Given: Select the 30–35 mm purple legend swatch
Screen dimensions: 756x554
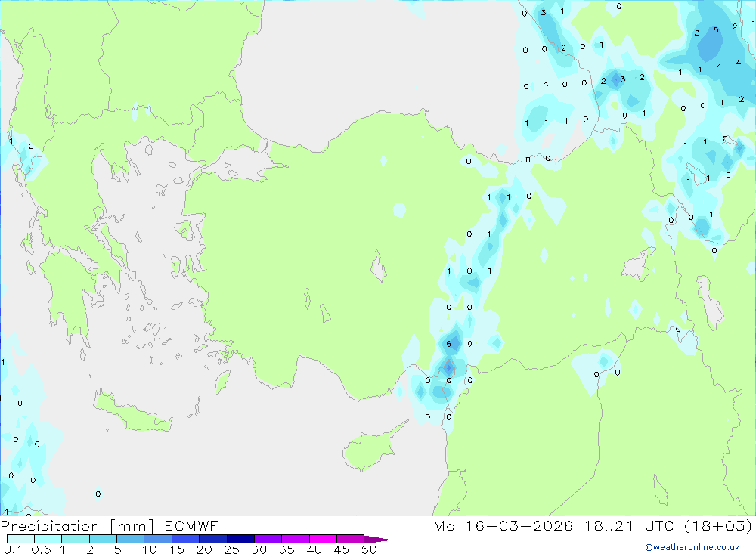Looking at the screenshot, I should pos(268,539).
